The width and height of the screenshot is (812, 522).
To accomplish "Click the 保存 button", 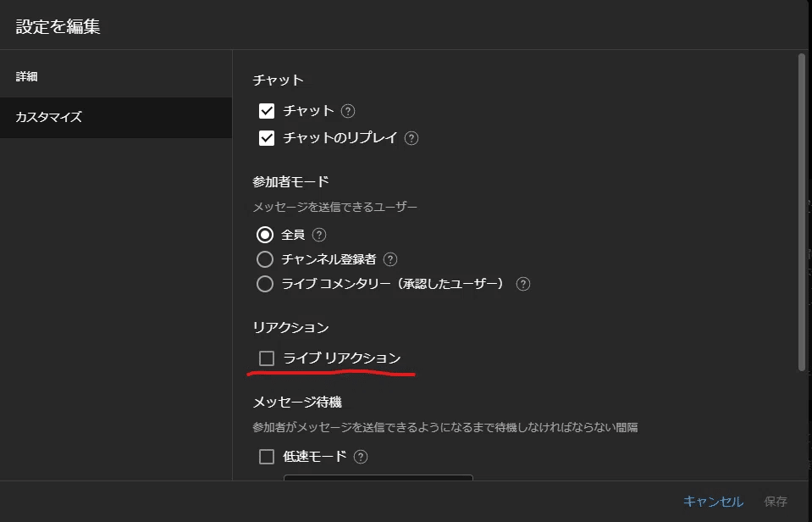I will [x=776, y=502].
